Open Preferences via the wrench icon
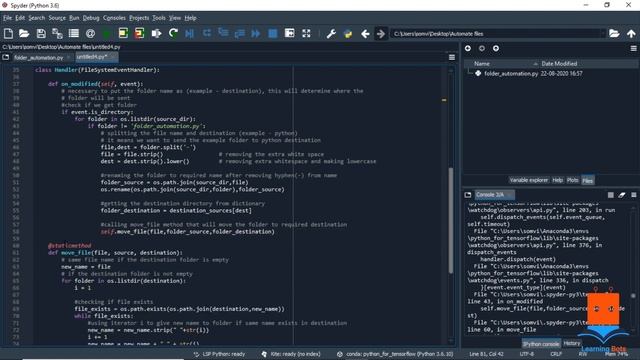640x360 pixels. [x=331, y=33]
